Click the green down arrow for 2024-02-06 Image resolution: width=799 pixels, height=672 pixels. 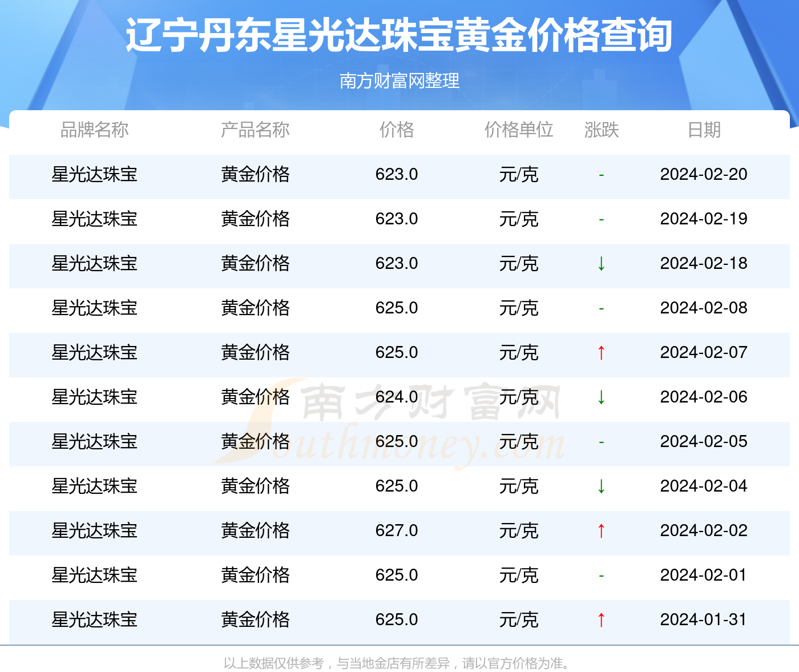click(602, 397)
